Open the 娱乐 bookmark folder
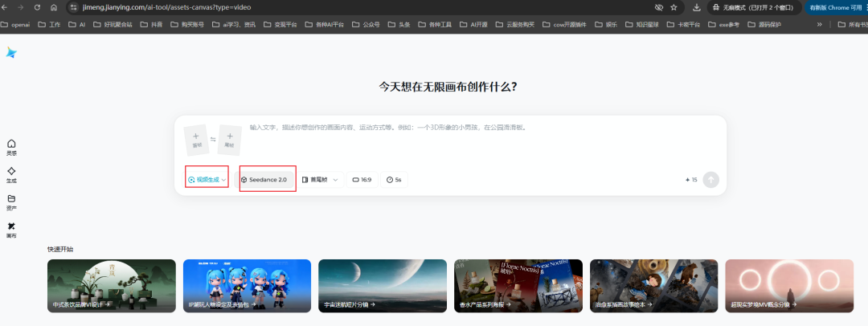This screenshot has width=868, height=326. [x=606, y=24]
